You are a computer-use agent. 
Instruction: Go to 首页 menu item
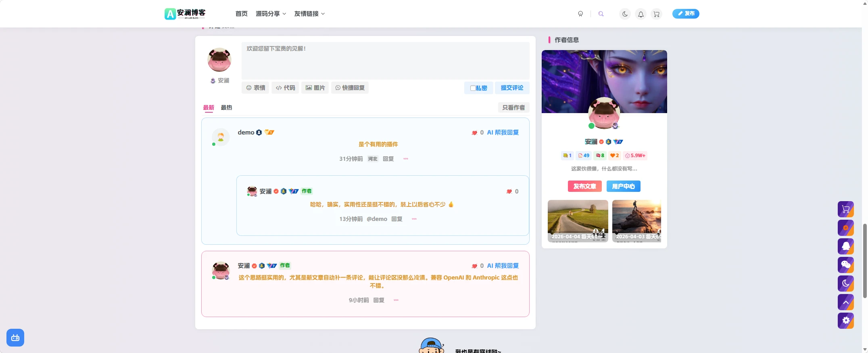(242, 14)
